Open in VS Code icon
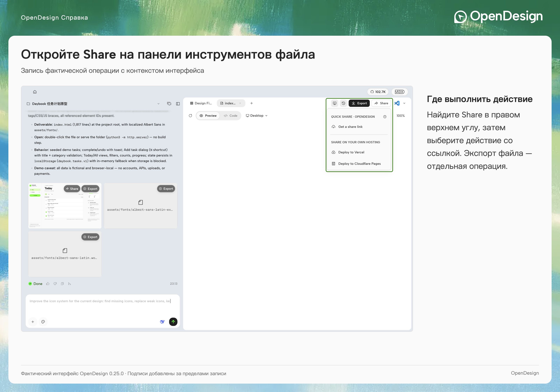Viewport: 560px width, 392px height. tap(397, 103)
